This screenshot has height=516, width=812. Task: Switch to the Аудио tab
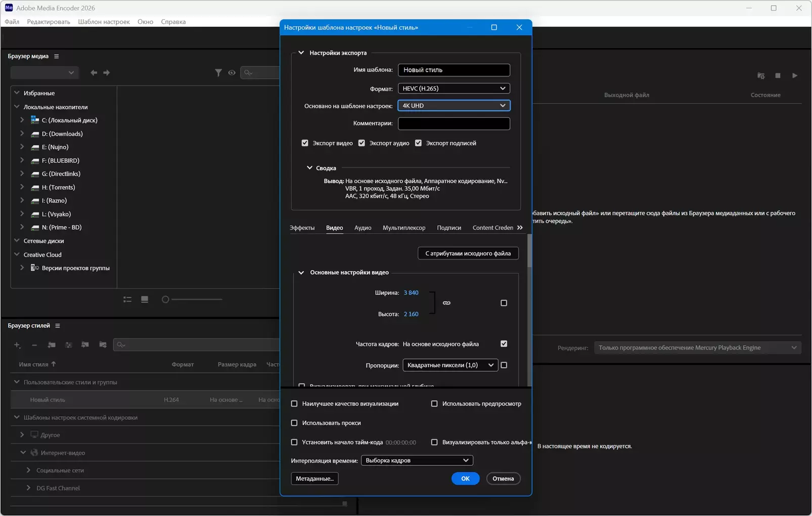(363, 228)
